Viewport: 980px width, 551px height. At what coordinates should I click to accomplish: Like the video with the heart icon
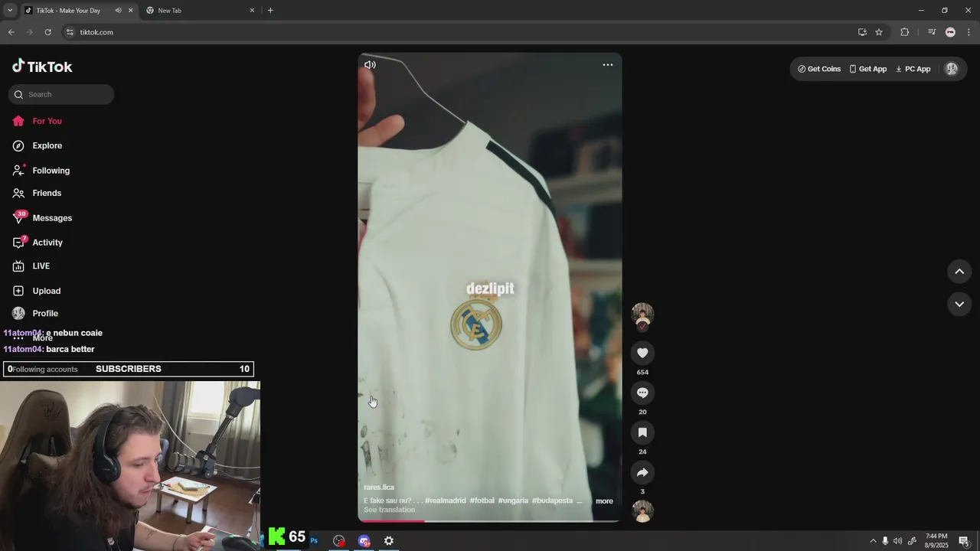(x=642, y=353)
